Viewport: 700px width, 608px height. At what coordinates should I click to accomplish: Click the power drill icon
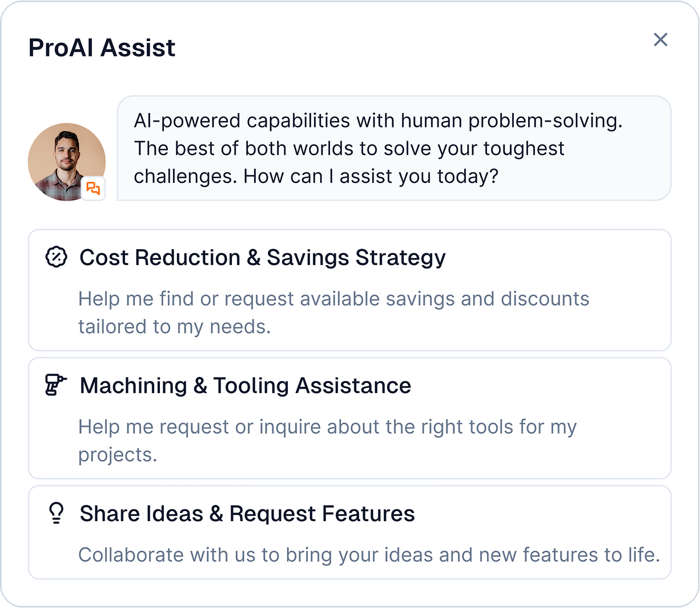(56, 385)
